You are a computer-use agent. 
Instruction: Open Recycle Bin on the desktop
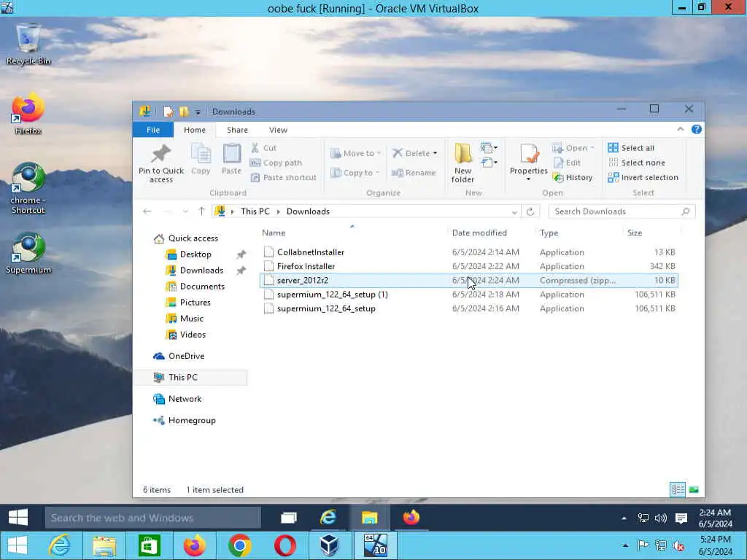click(x=28, y=44)
